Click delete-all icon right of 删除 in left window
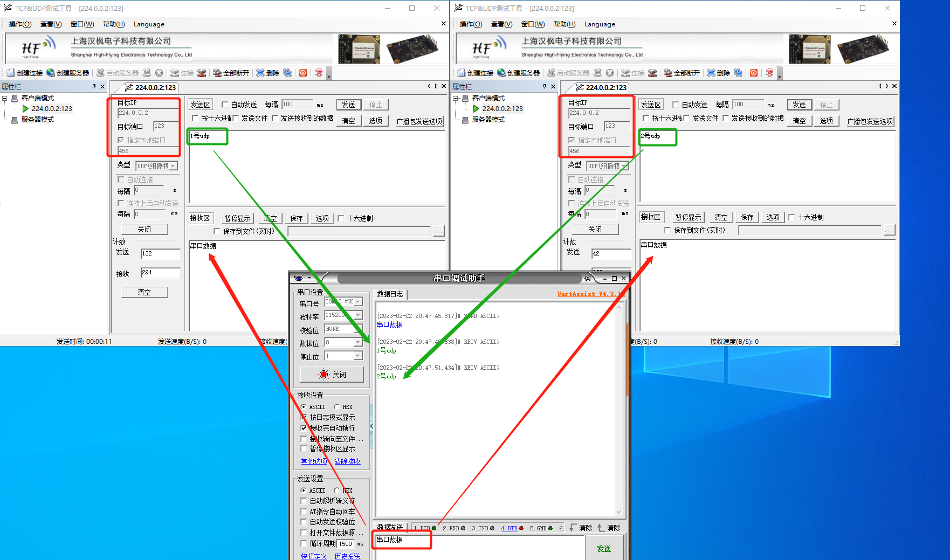 [287, 73]
